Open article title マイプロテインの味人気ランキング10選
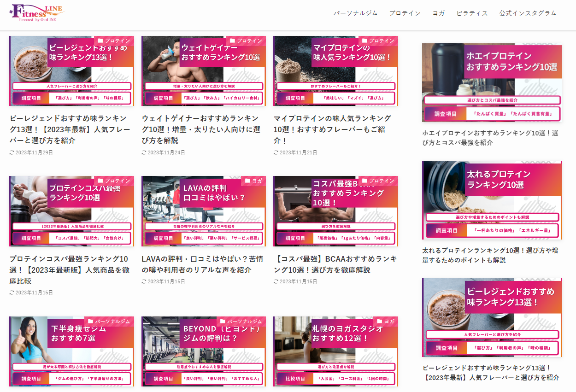 click(x=332, y=129)
